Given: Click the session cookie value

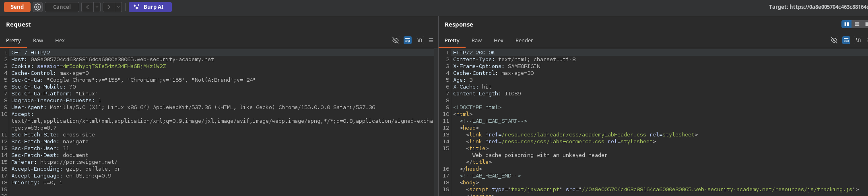Looking at the screenshot, I should pos(114,66).
